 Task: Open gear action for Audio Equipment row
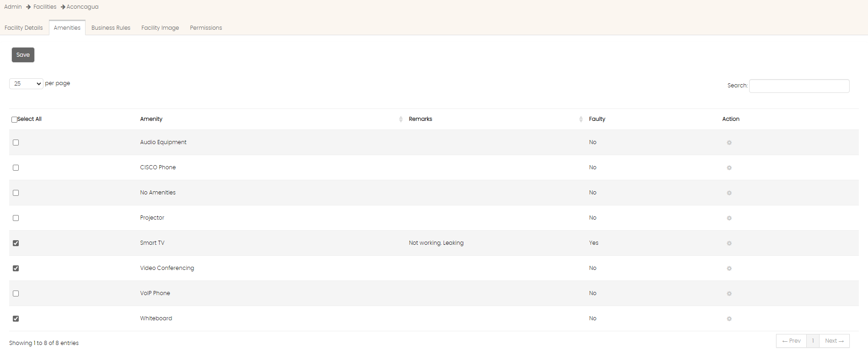point(729,143)
